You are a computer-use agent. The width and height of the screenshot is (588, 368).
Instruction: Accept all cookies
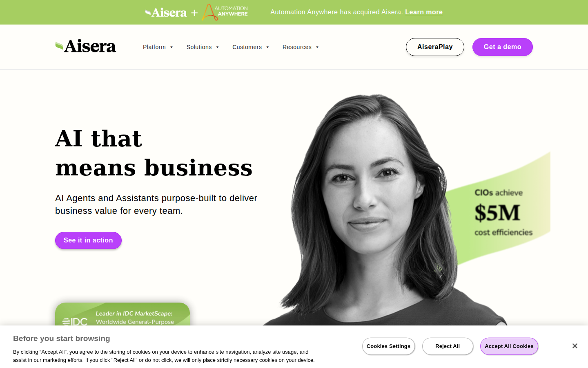pos(509,346)
